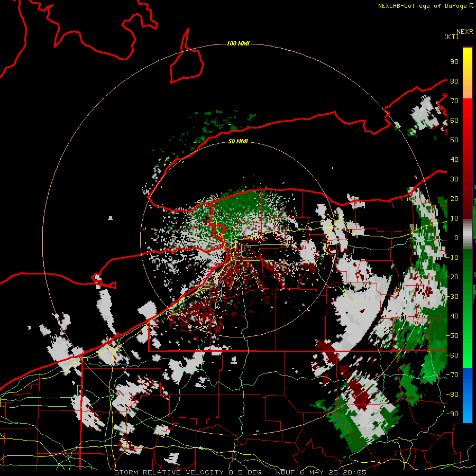The width and height of the screenshot is (476, 476).
Task: Click the -20 value on velocity scale
Action: [x=452, y=277]
